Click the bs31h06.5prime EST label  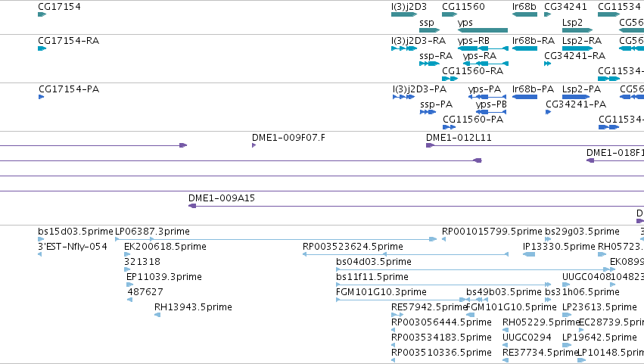[x=582, y=292]
